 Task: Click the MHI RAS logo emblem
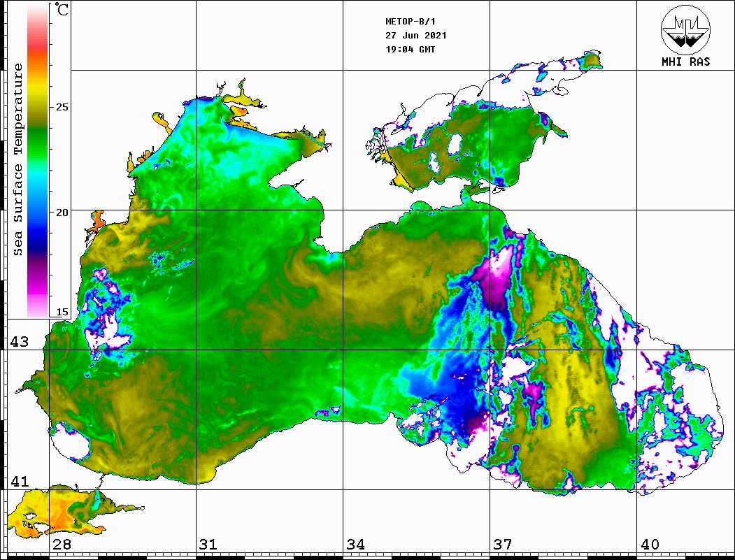click(685, 29)
